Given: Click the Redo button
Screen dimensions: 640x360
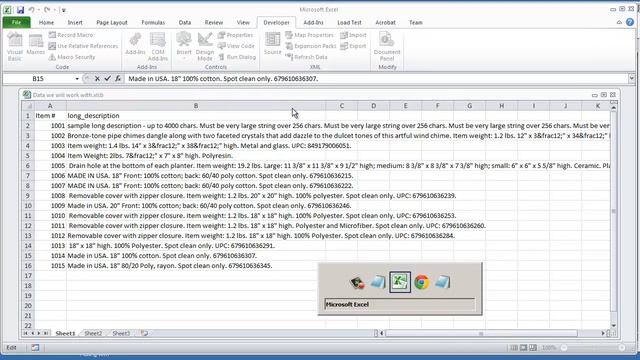Looking at the screenshot, I should (47, 9).
